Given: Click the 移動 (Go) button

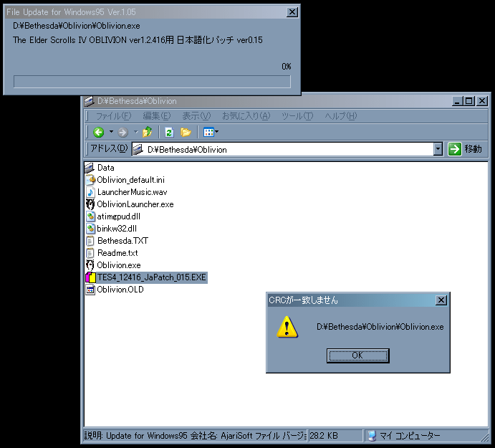Looking at the screenshot, I should click(x=465, y=149).
